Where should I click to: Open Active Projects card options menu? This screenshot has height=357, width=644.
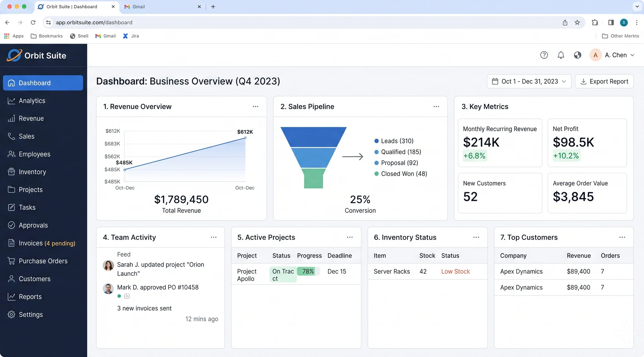click(350, 237)
